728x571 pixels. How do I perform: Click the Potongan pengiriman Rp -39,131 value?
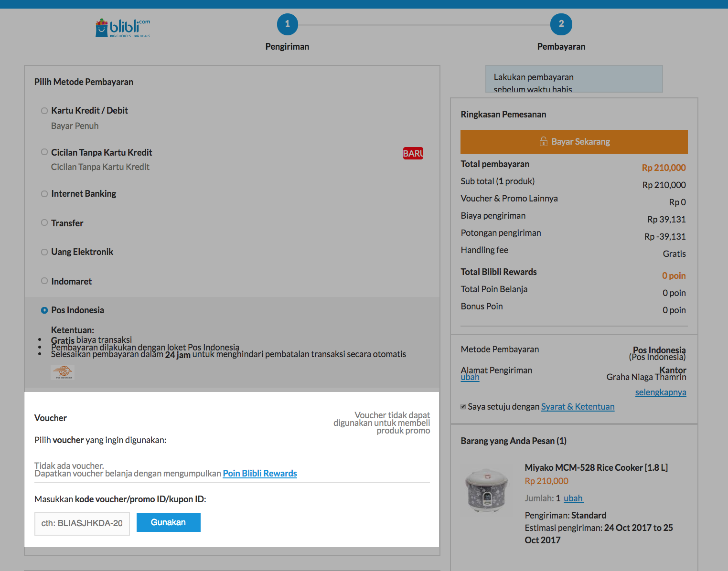665,236
